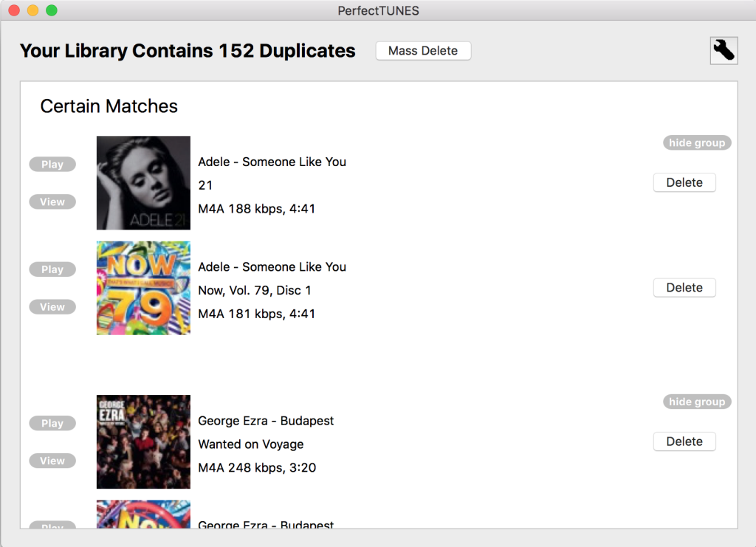The height and width of the screenshot is (547, 756).
Task: Click 'Your Library Contains 152 Duplicates' title
Action: (x=188, y=51)
